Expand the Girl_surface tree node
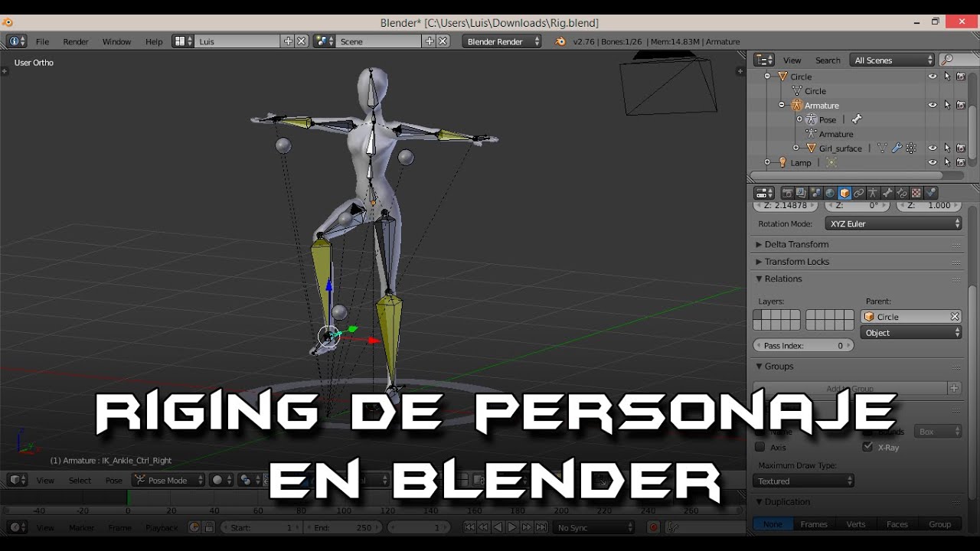The height and width of the screenshot is (551, 980). pyautogui.click(x=795, y=148)
